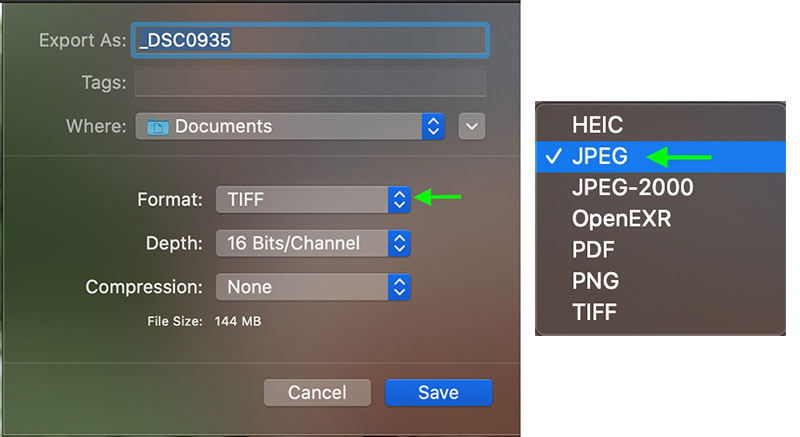Expand the save dialog with the chevron button
The height and width of the screenshot is (437, 800).
(x=472, y=126)
